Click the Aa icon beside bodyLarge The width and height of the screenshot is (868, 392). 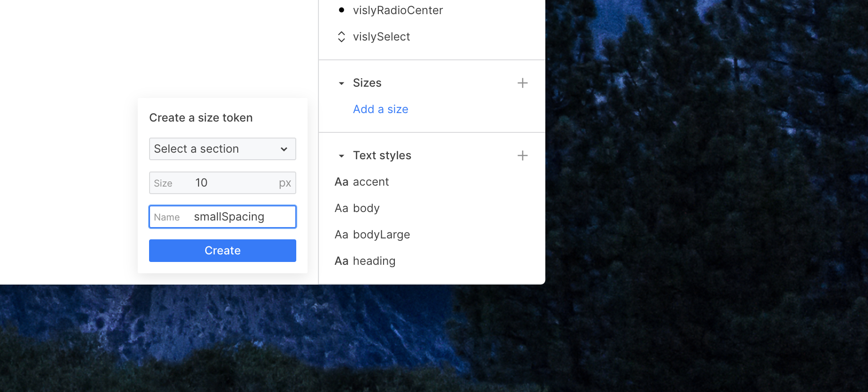[x=342, y=235]
